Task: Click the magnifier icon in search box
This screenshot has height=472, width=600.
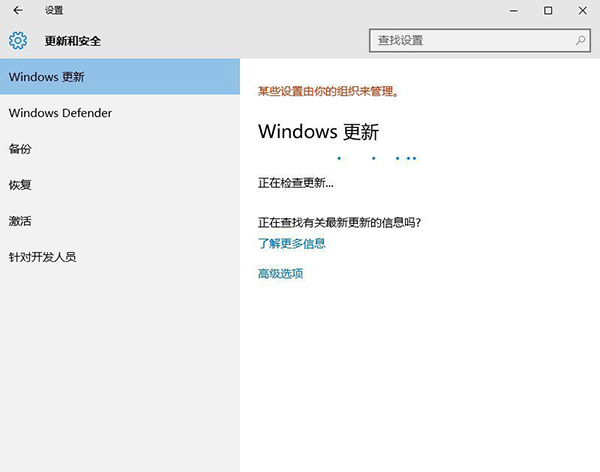Action: tap(581, 41)
